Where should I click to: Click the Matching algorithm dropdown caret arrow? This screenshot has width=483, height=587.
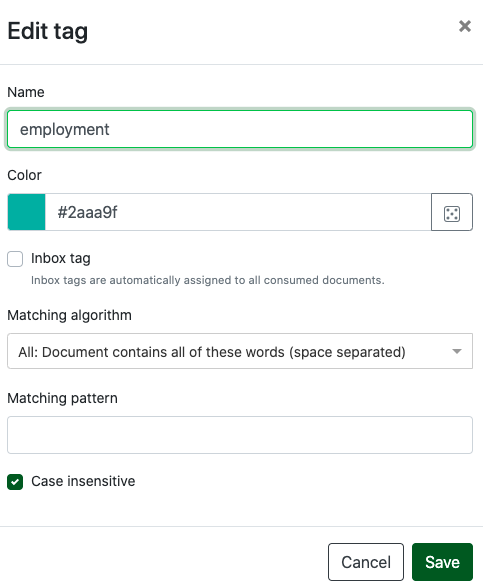pyautogui.click(x=456, y=351)
